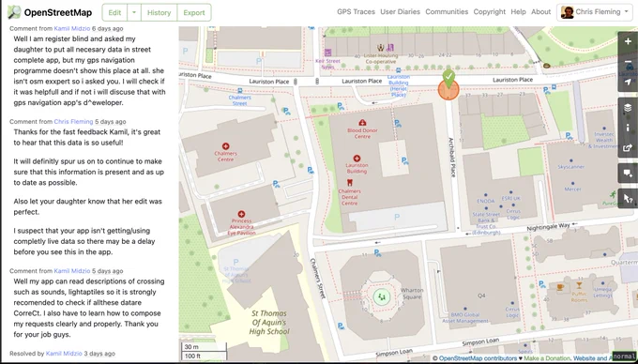Open the Help page
The width and height of the screenshot is (638, 364).
point(518,12)
